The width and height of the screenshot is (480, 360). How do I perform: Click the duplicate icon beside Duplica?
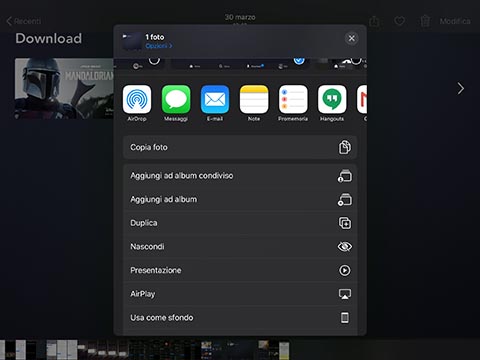(x=345, y=223)
